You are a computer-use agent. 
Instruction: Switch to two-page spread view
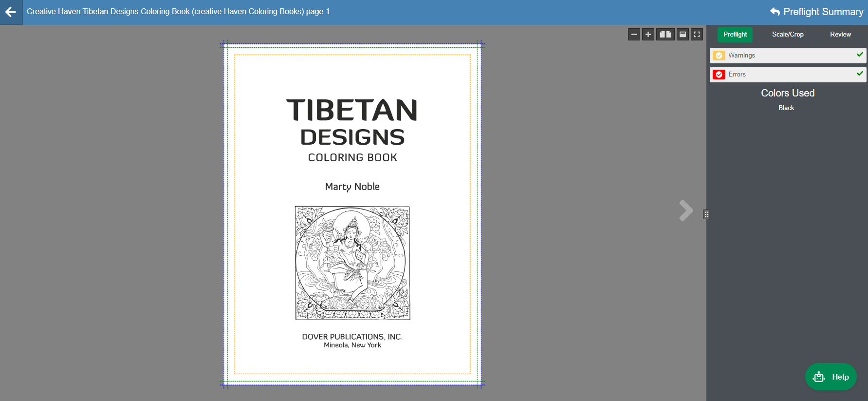click(x=665, y=35)
